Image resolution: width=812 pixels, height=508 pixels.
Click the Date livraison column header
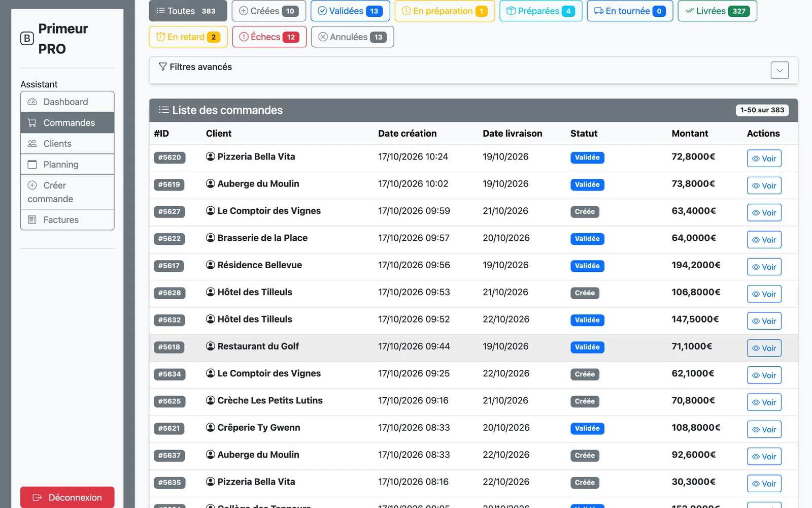pos(512,133)
